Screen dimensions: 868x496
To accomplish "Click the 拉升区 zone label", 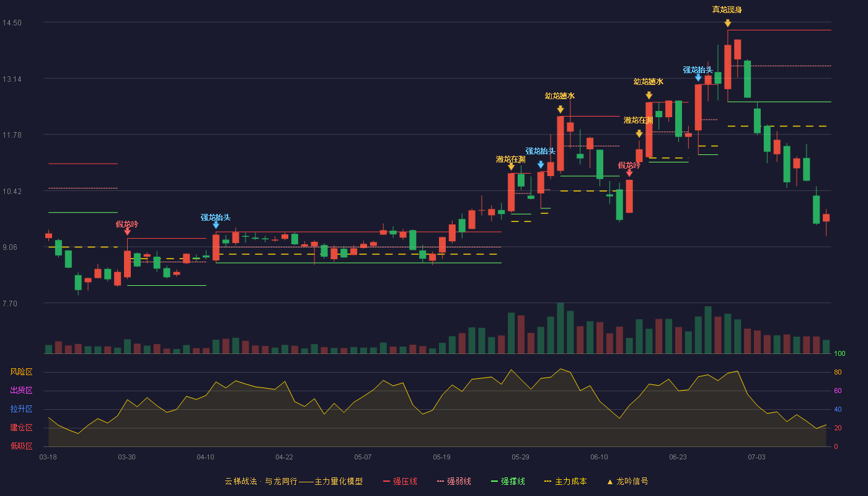I will (x=21, y=409).
